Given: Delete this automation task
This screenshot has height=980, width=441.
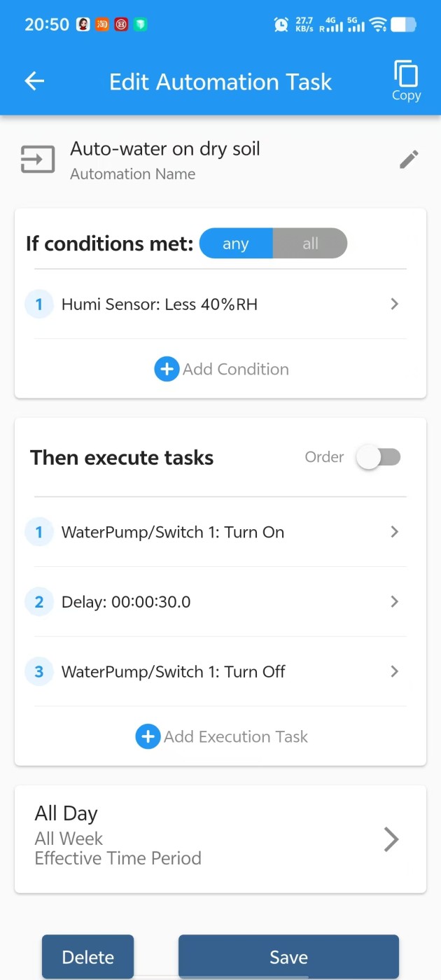Looking at the screenshot, I should [x=87, y=957].
